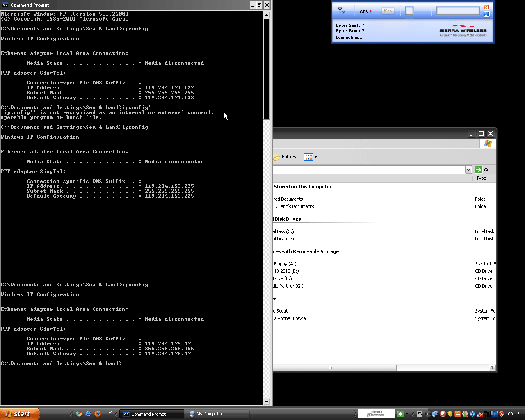Switch to Command Prompt taskbar button
525x420 pixels.
point(151,414)
